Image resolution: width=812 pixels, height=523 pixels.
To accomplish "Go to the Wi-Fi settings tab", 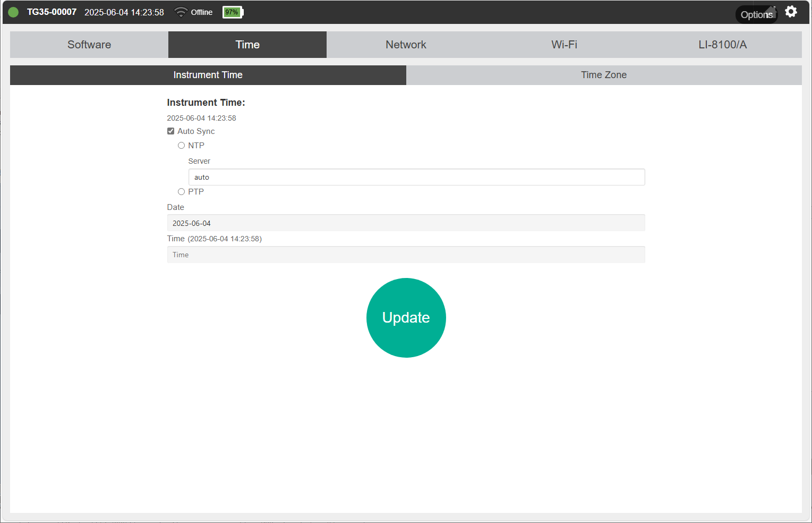I will click(x=564, y=45).
